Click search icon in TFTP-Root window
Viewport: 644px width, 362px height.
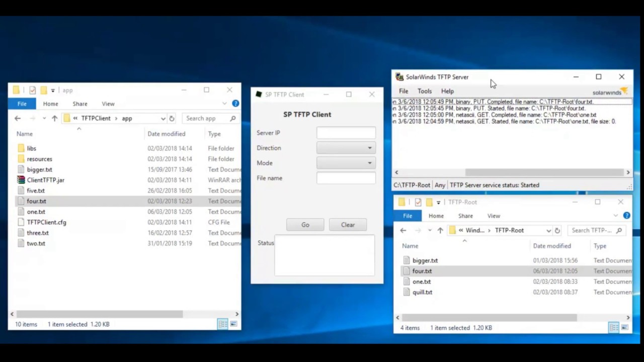coord(619,230)
